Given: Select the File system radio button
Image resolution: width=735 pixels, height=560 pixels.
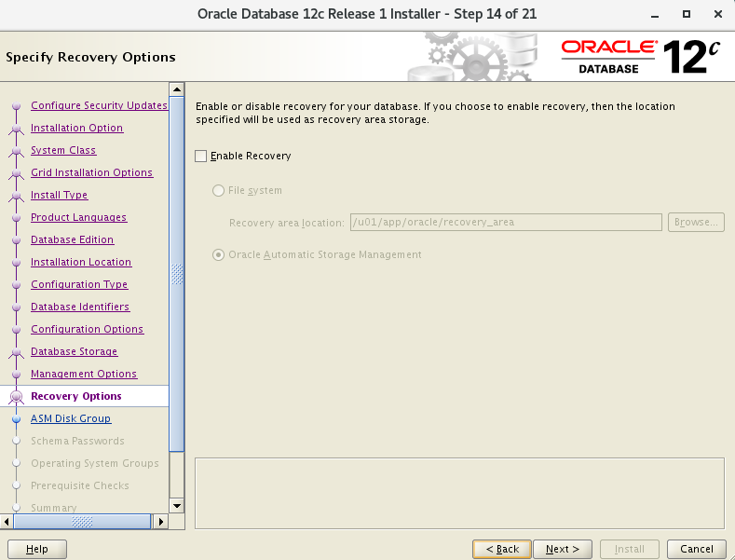Looking at the screenshot, I should 219,191.
